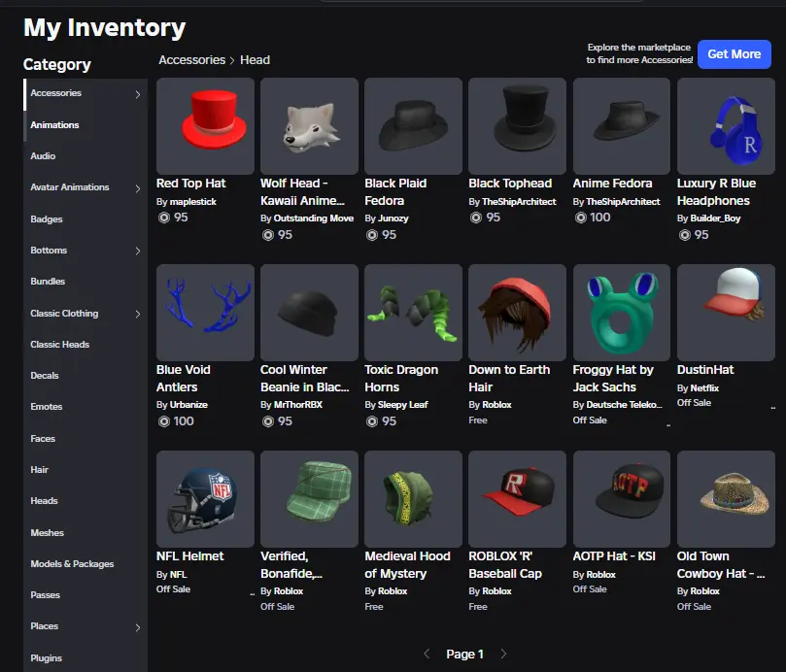Click the Accessories breadcrumb link
Screen dimensions: 786x672
[192, 60]
